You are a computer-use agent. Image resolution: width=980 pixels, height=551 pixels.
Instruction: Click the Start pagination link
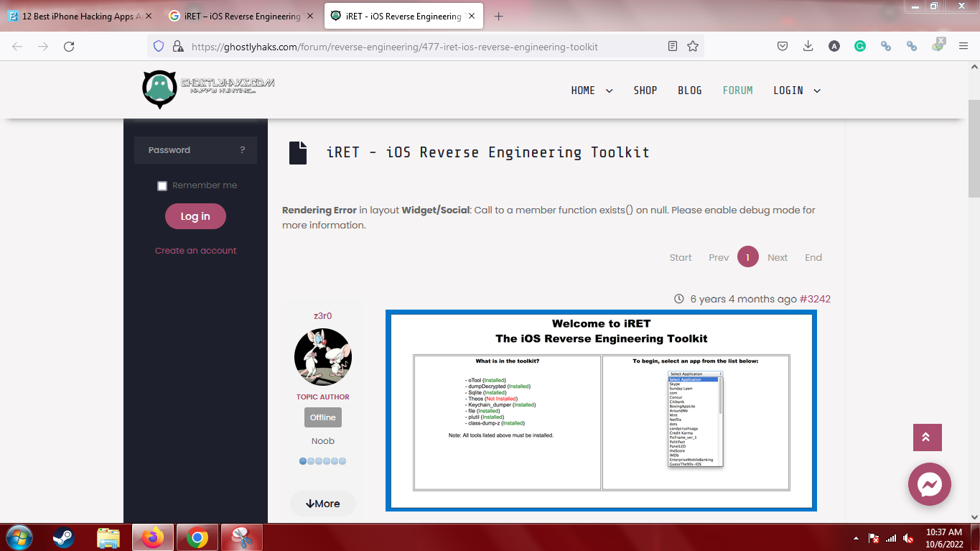681,257
